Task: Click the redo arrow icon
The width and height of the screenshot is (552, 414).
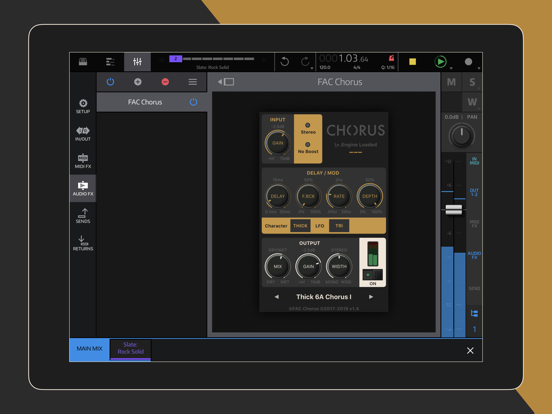Action: [305, 62]
